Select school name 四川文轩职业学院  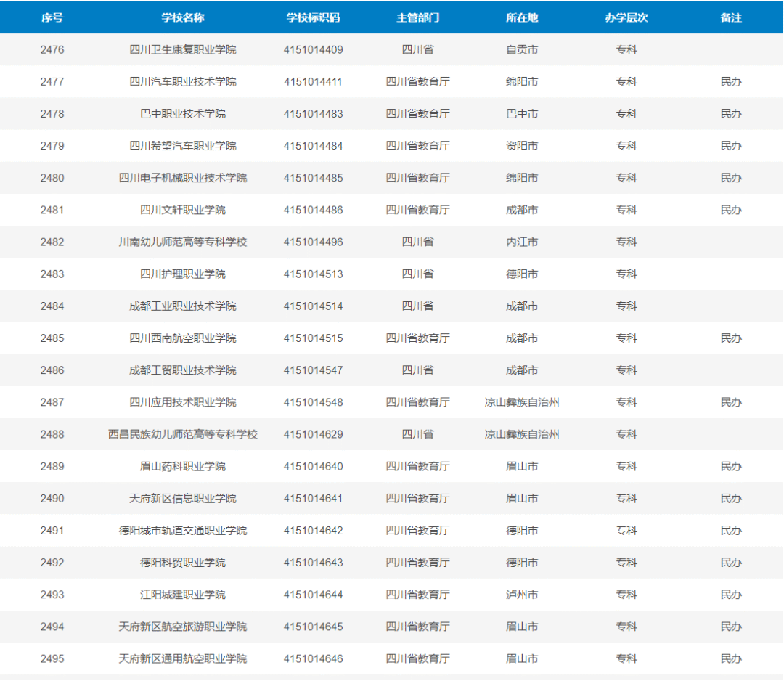[182, 210]
